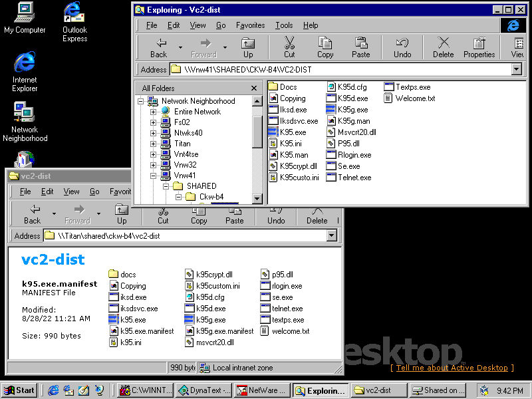
Task: Open Properties from Exploring window toolbar
Action: coord(479,48)
